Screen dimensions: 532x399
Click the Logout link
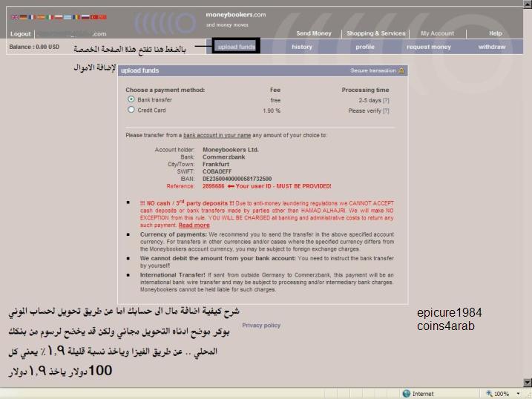click(x=20, y=33)
